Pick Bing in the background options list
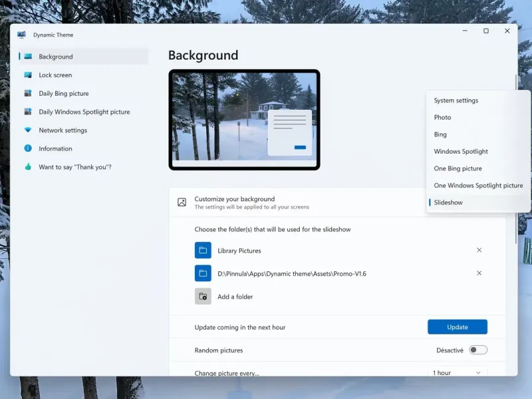The width and height of the screenshot is (532, 399). pos(478,134)
